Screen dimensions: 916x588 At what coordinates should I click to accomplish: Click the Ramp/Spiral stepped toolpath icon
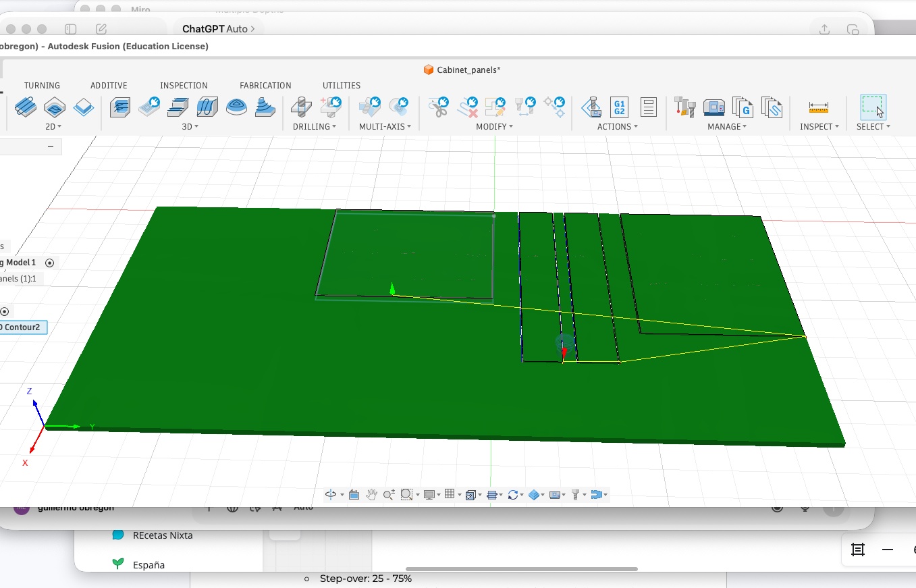coord(265,107)
